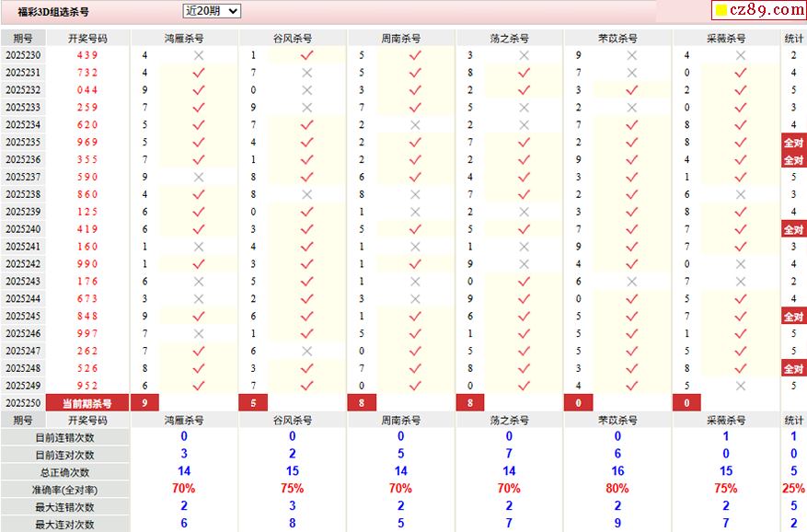Click the red check in 谷风杀号 for period 2025244
The image size is (807, 532).
[x=306, y=299]
